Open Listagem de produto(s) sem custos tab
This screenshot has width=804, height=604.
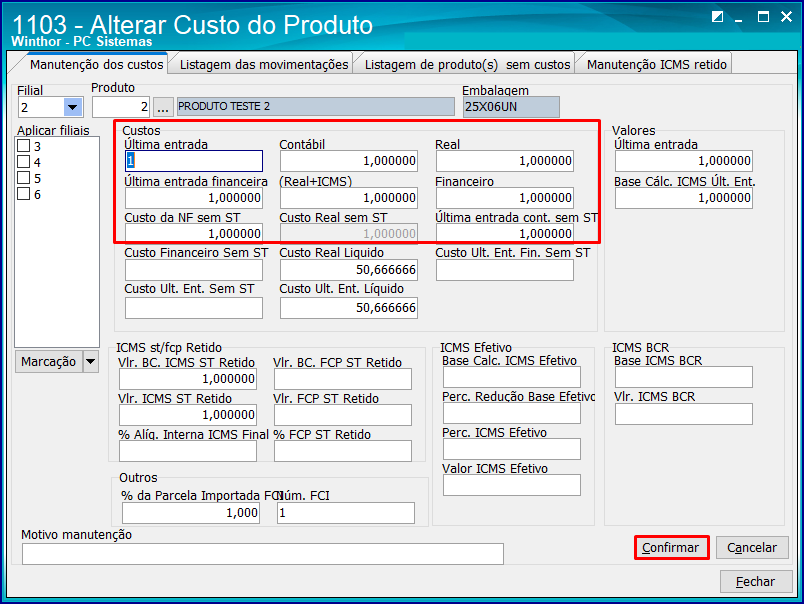[x=467, y=65]
